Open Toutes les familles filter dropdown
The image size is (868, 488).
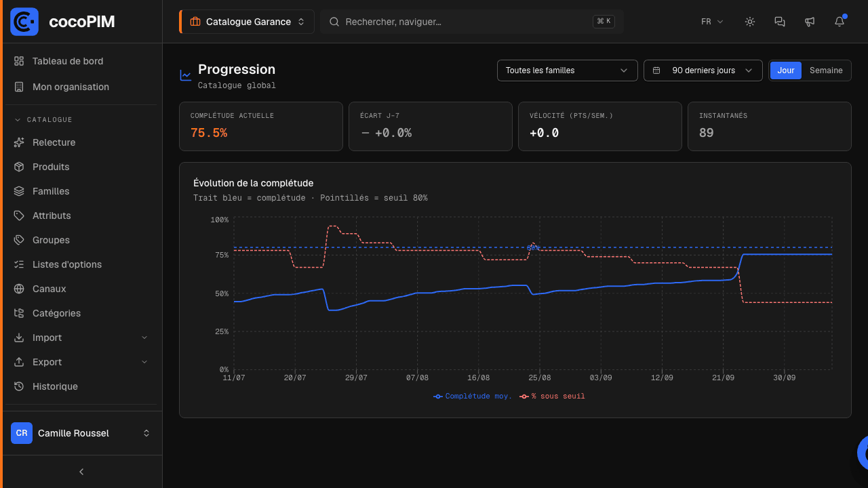[x=568, y=70]
